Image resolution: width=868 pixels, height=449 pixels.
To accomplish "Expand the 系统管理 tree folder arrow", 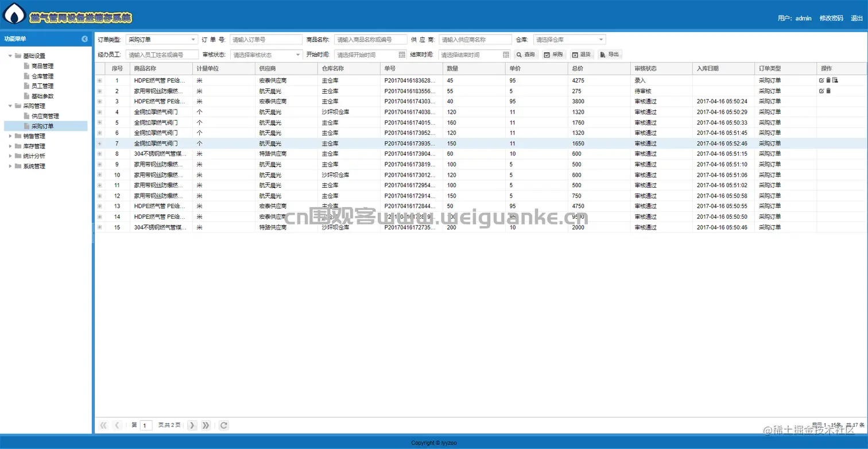I will click(10, 166).
